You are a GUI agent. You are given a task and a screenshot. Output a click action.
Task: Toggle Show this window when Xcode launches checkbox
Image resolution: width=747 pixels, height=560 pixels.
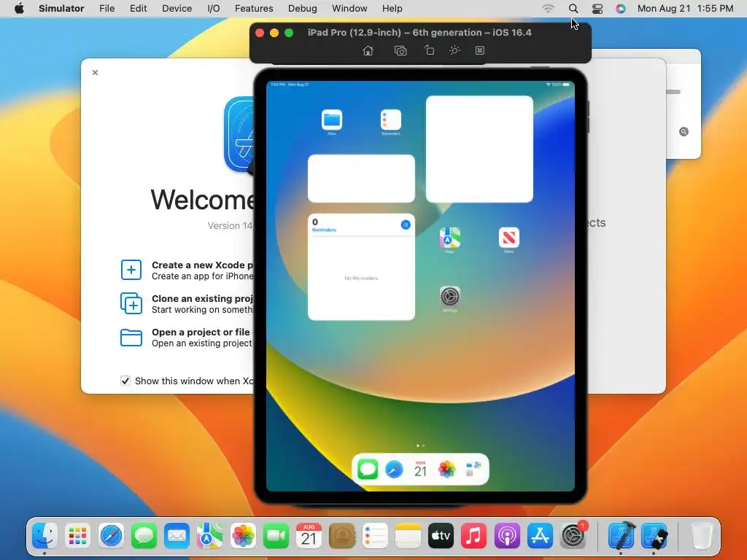click(x=125, y=381)
